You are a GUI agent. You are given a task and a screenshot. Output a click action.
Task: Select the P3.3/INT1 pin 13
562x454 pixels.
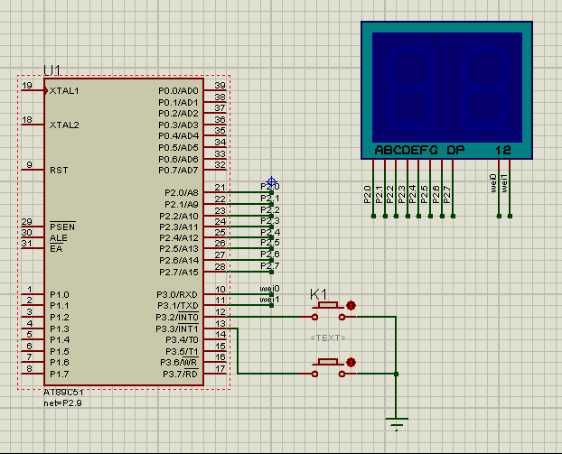(x=215, y=328)
